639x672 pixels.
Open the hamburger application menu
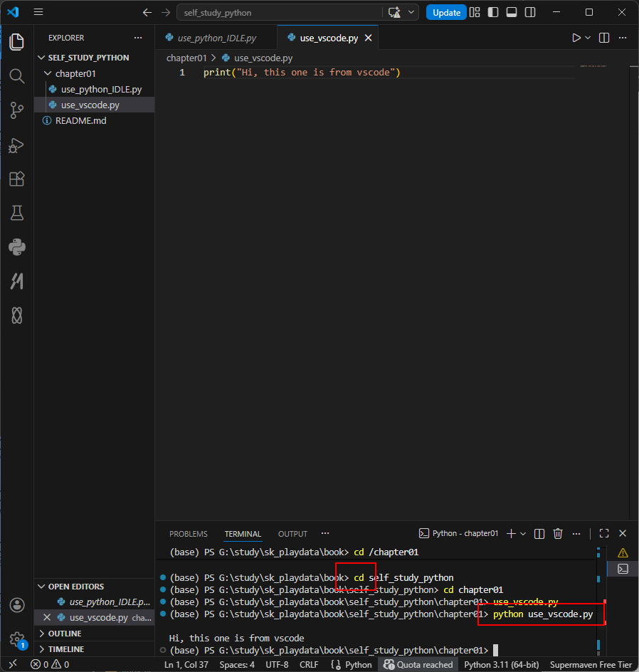point(38,12)
